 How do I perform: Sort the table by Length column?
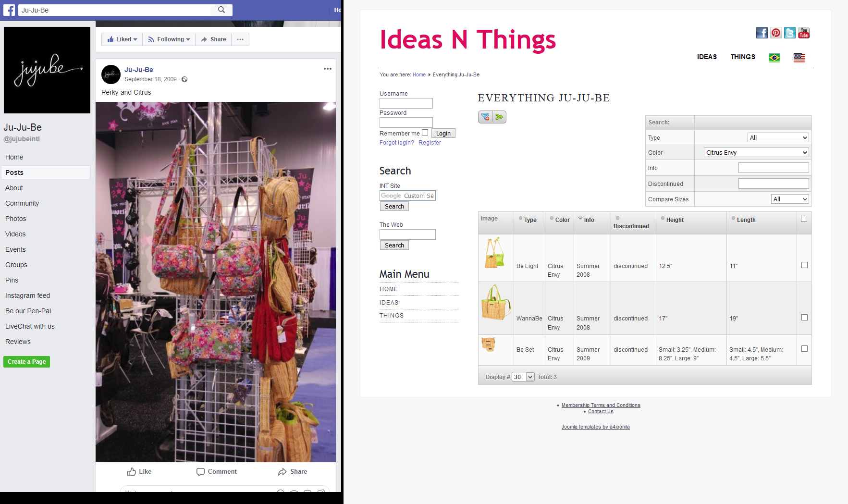coord(746,220)
